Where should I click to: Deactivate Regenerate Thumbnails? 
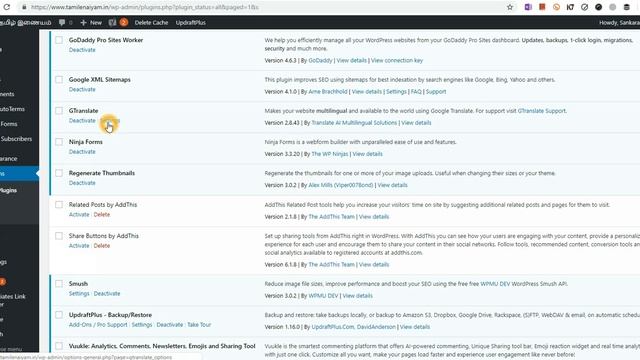(82, 183)
